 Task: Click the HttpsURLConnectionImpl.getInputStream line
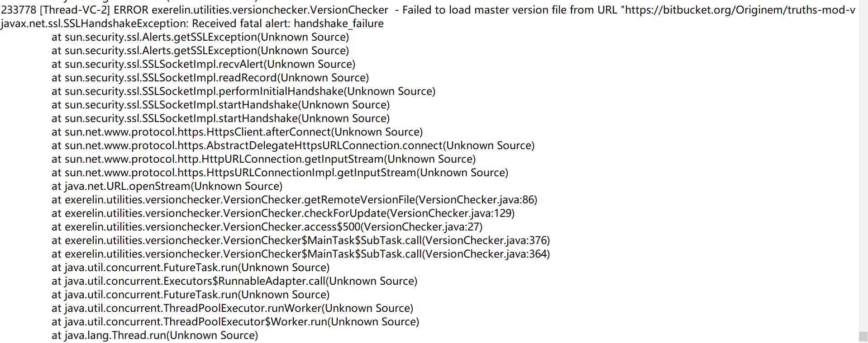click(x=280, y=173)
